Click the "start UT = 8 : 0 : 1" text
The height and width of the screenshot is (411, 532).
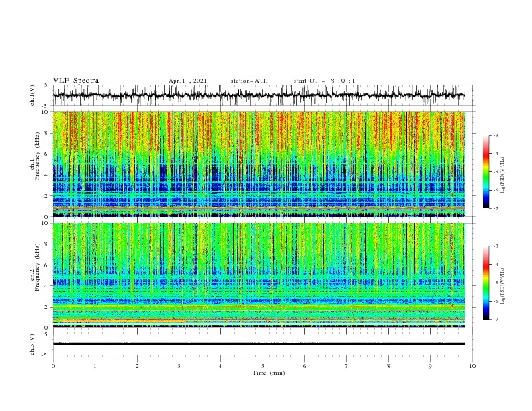click(324, 81)
